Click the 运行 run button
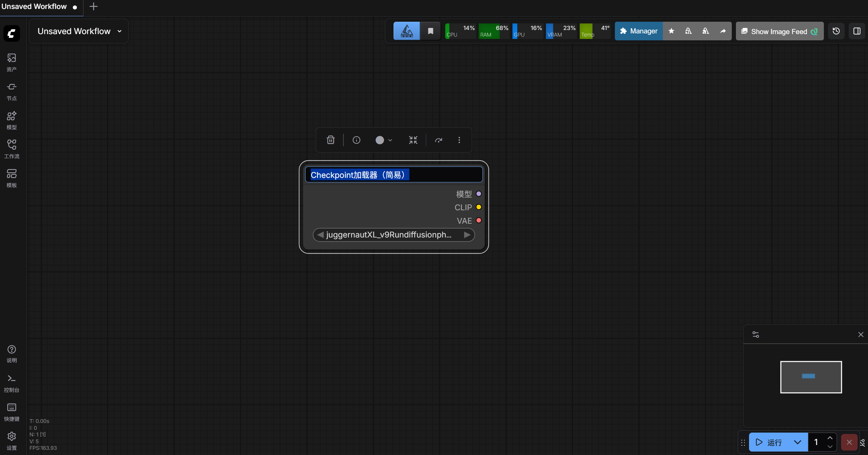This screenshot has height=455, width=868. (x=769, y=442)
